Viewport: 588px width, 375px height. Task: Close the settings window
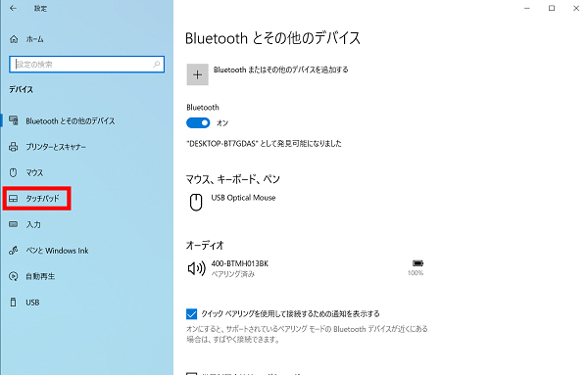(x=576, y=8)
